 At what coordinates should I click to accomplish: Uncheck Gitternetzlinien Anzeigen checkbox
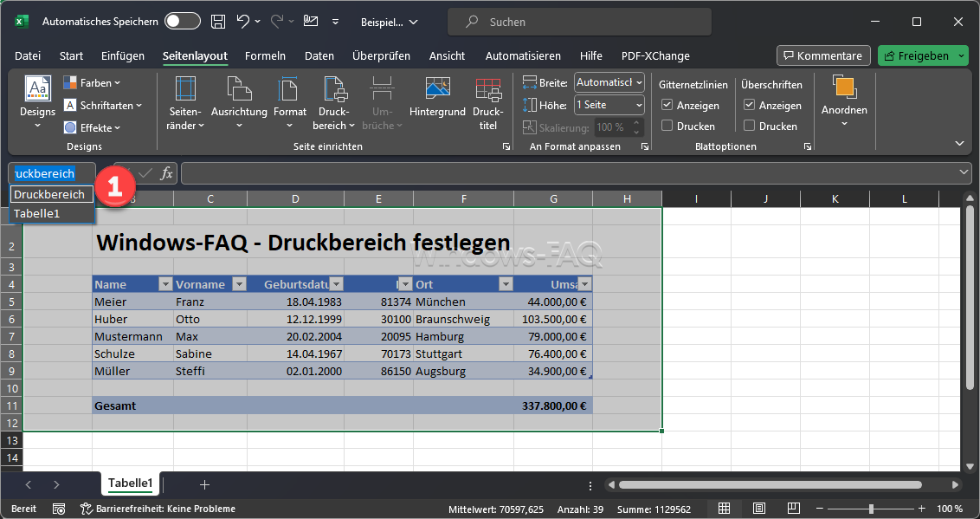(x=667, y=105)
